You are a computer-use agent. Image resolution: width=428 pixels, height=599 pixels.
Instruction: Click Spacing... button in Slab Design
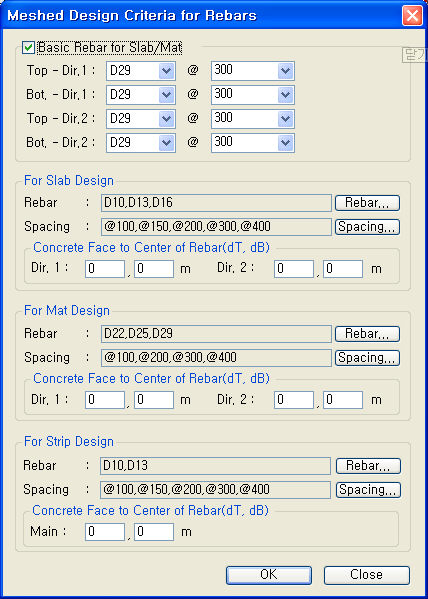[x=367, y=227]
